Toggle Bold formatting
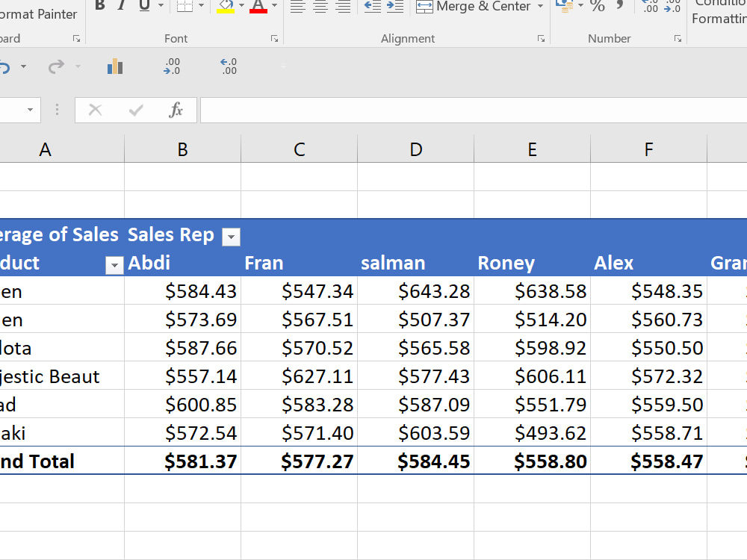Image resolution: width=747 pixels, height=560 pixels. point(99,5)
